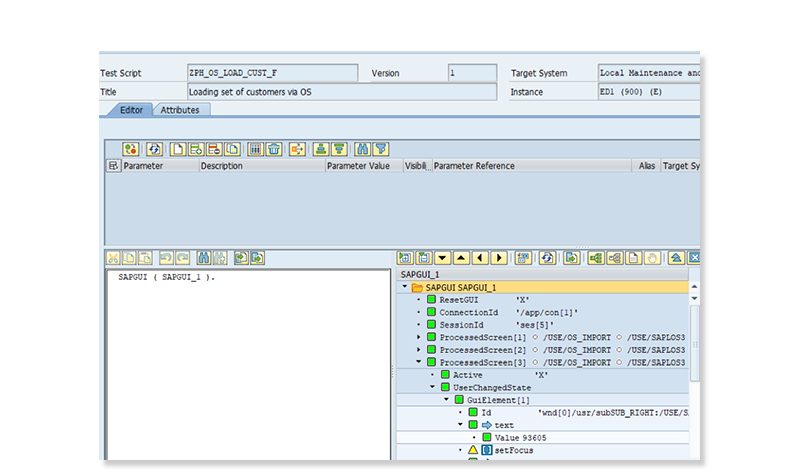The width and height of the screenshot is (800, 476).
Task: Click the binoculars find icon in parameter toolbar
Action: 363,149
